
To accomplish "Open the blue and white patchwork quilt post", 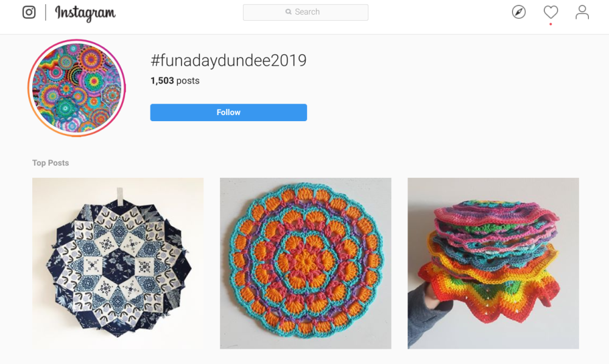I will point(118,264).
